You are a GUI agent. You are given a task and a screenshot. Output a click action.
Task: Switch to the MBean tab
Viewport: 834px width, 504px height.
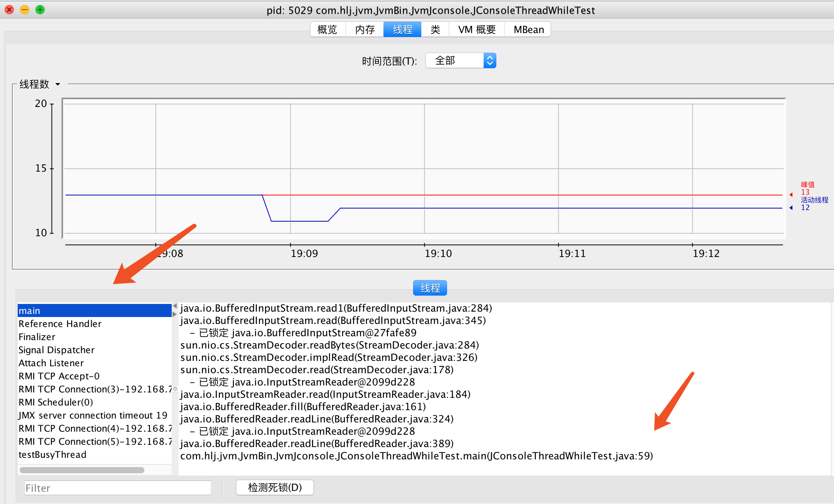coord(528,30)
